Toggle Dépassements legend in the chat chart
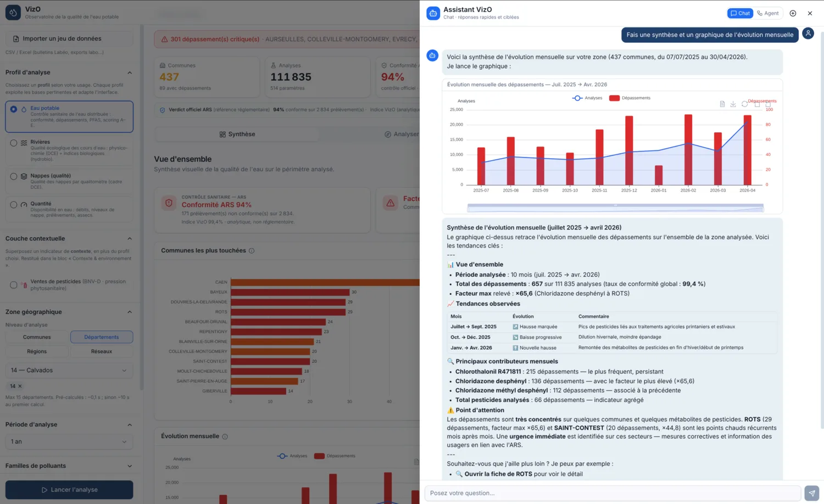Screen dimensions: 824x504 click(x=630, y=98)
